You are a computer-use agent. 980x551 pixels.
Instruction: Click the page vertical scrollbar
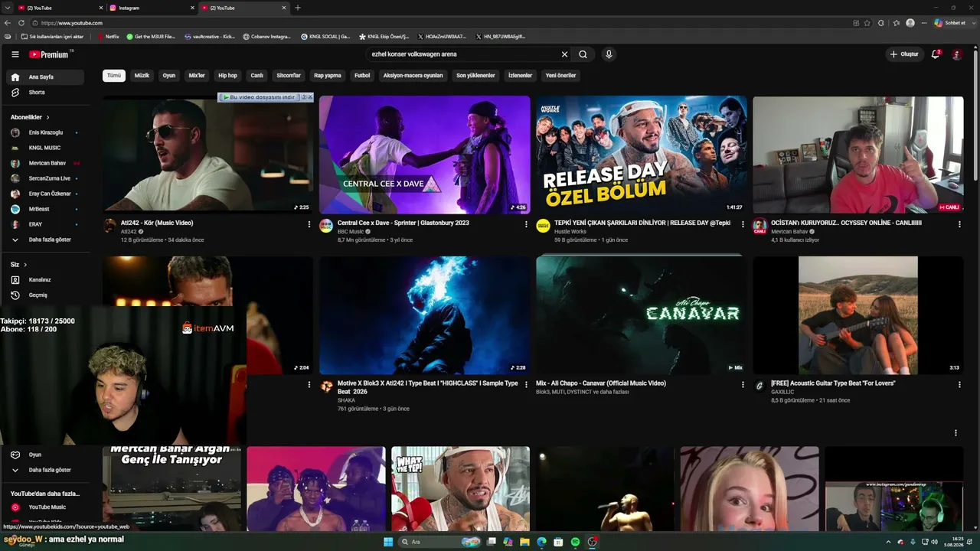point(976,115)
